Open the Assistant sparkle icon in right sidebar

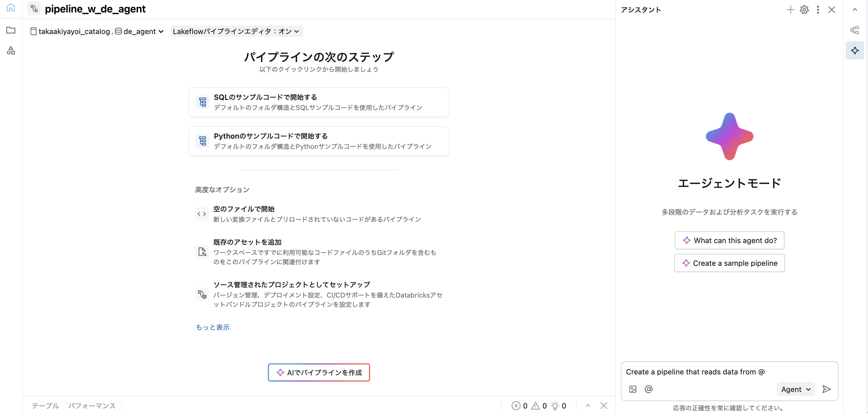pos(855,50)
